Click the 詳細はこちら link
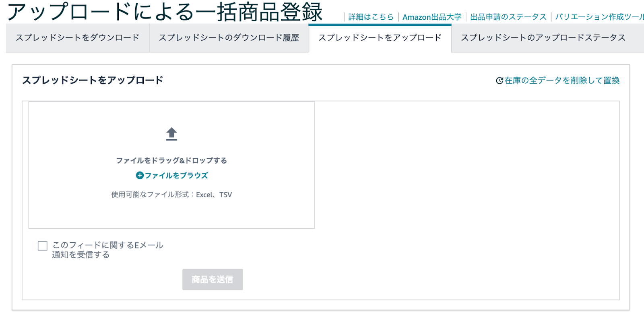This screenshot has width=644, height=334. coord(371,17)
